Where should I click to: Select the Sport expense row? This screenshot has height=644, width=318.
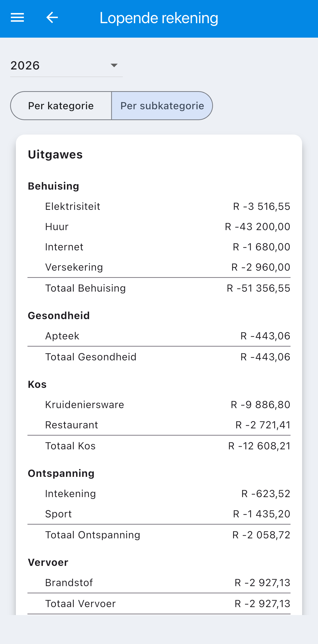pos(159,514)
